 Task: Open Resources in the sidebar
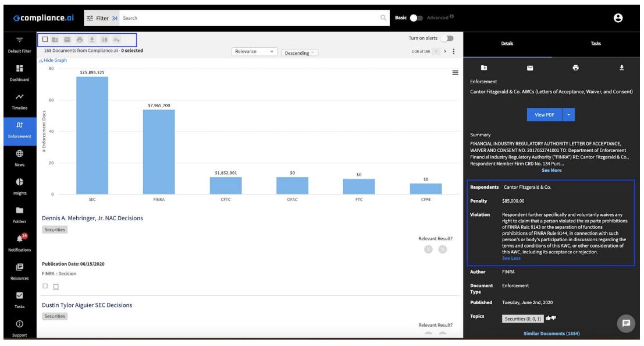19,271
